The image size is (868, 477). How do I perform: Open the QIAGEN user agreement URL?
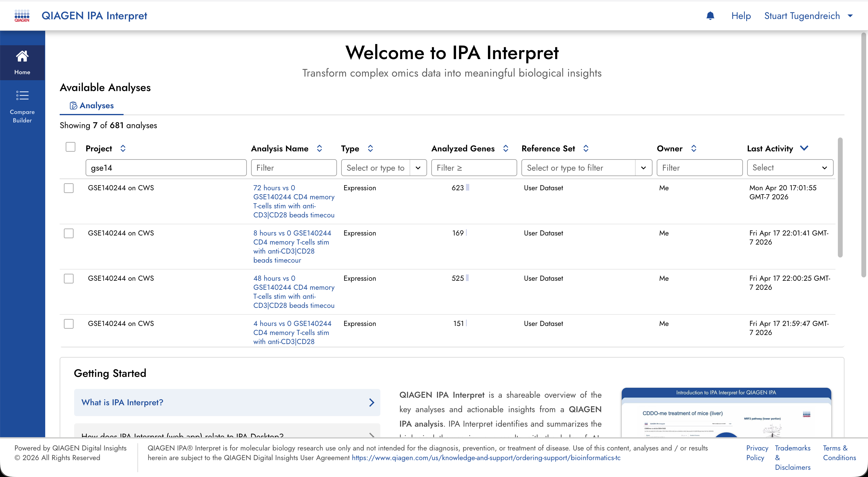coord(486,458)
